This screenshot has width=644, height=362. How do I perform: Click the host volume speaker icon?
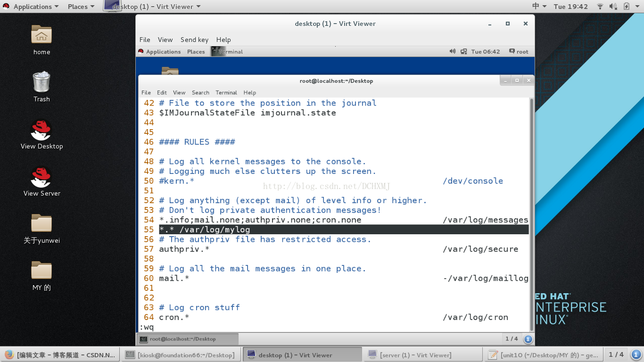(x=613, y=7)
